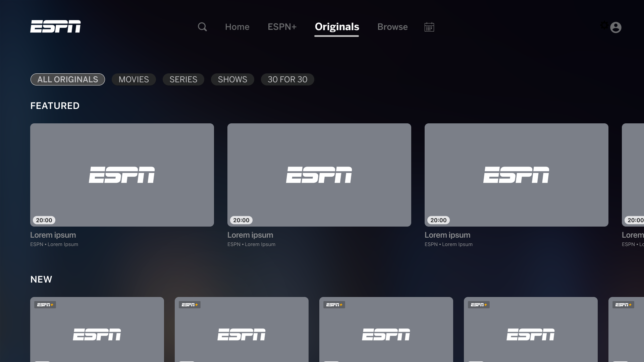Click the 'Lorem ipsum' title under first Featured card
Viewport: 644px width, 362px height.
point(53,235)
